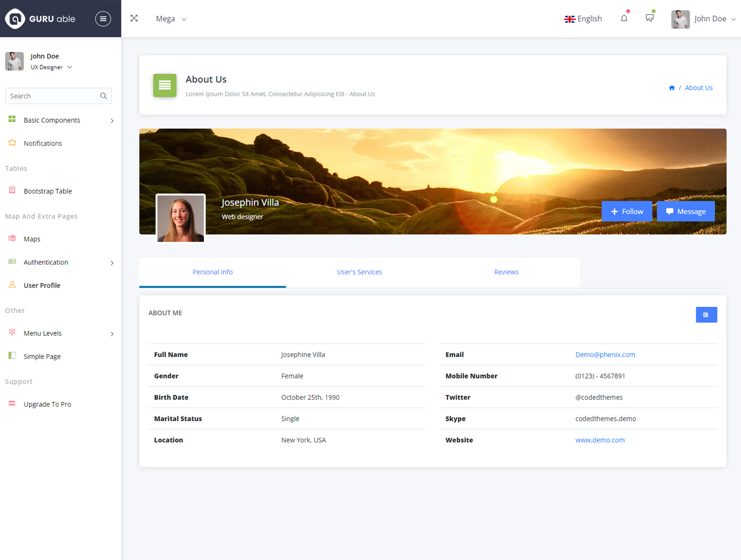741x560 pixels.
Task: Click the edit icon in About Me
Action: pyautogui.click(x=706, y=315)
